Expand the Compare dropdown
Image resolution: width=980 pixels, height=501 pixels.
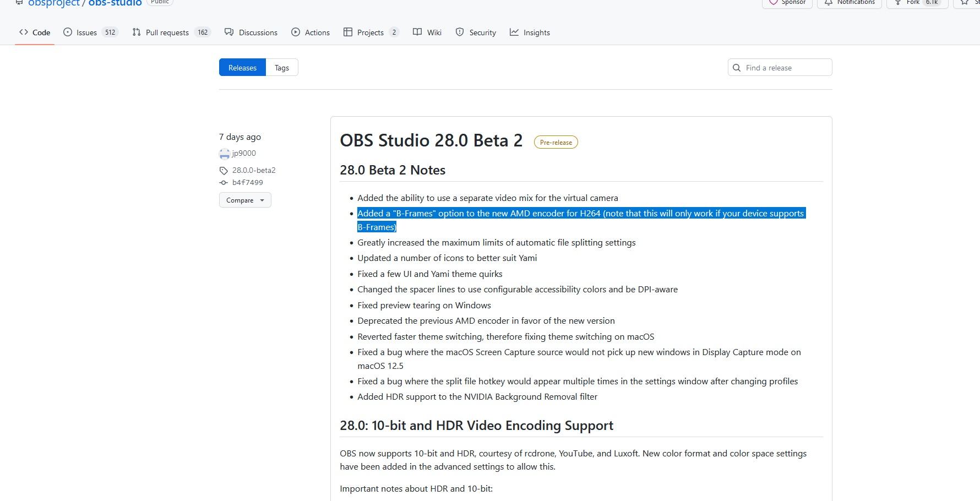(x=245, y=200)
